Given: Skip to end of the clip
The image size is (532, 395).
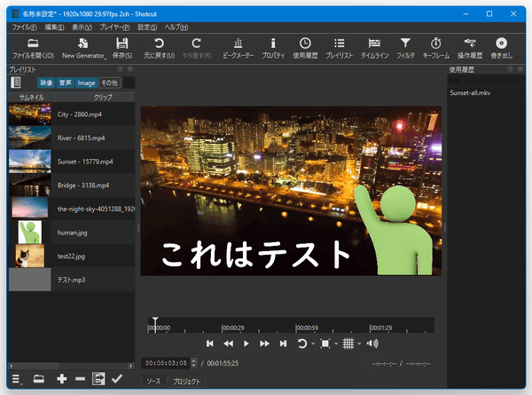Looking at the screenshot, I should 283,344.
